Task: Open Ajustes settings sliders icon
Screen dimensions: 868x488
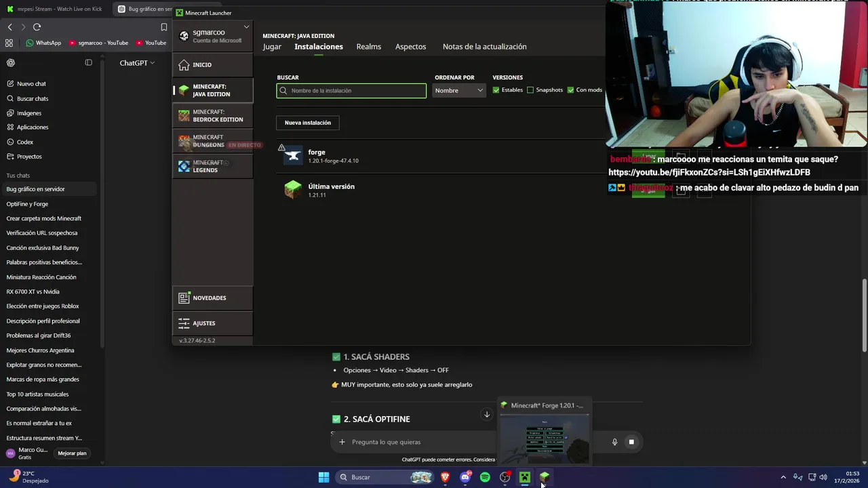Action: 184,323
